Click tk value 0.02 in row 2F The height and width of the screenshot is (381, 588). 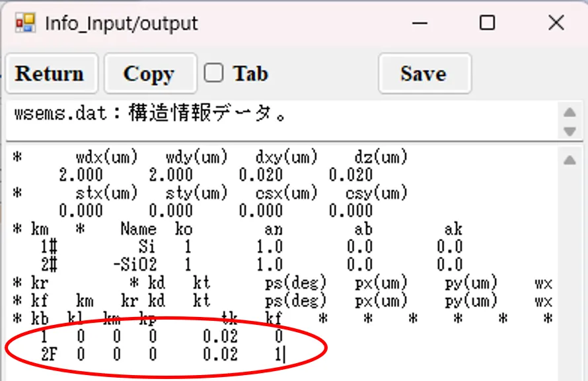221,355
